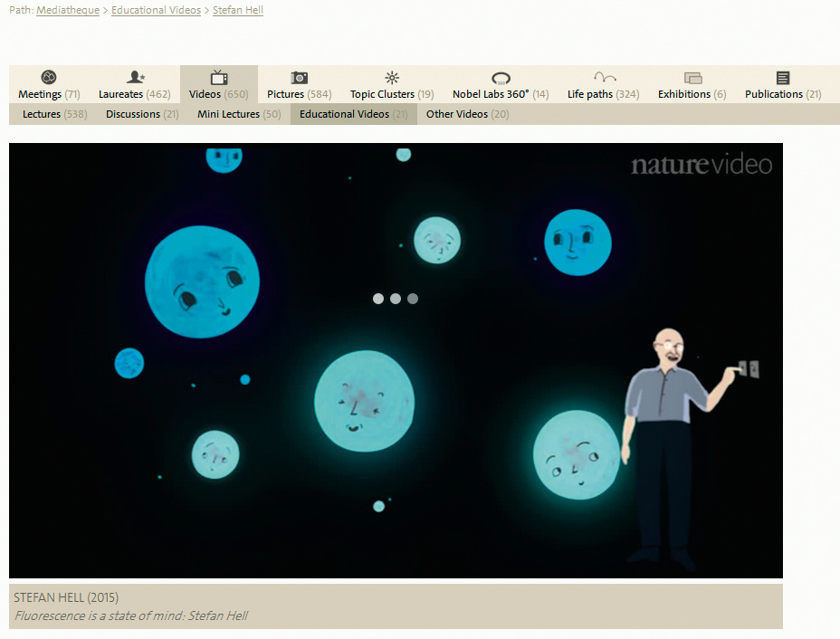Go to Mediatheque breadcrumb link

(x=68, y=11)
